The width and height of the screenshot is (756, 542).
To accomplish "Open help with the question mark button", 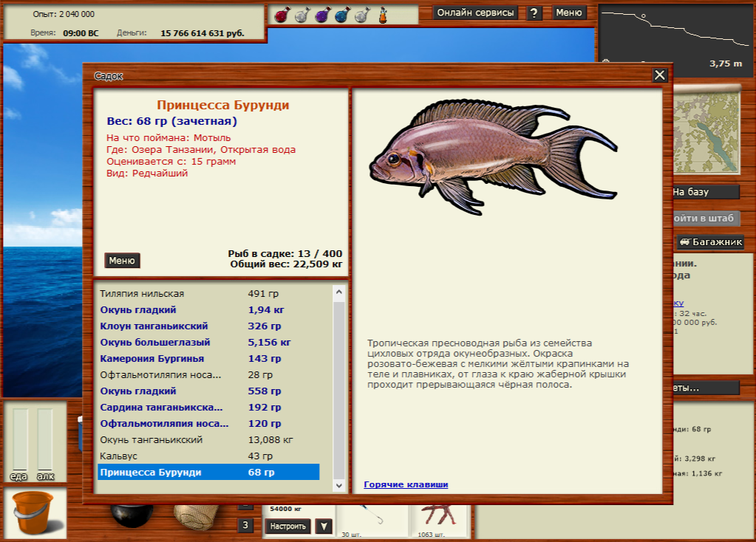I will coord(534,13).
